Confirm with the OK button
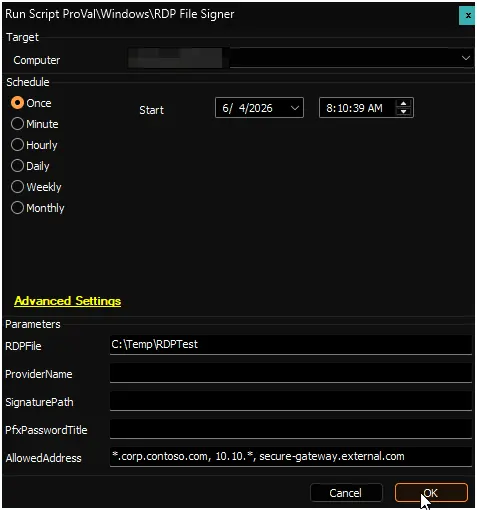The image size is (477, 510). 431,493
